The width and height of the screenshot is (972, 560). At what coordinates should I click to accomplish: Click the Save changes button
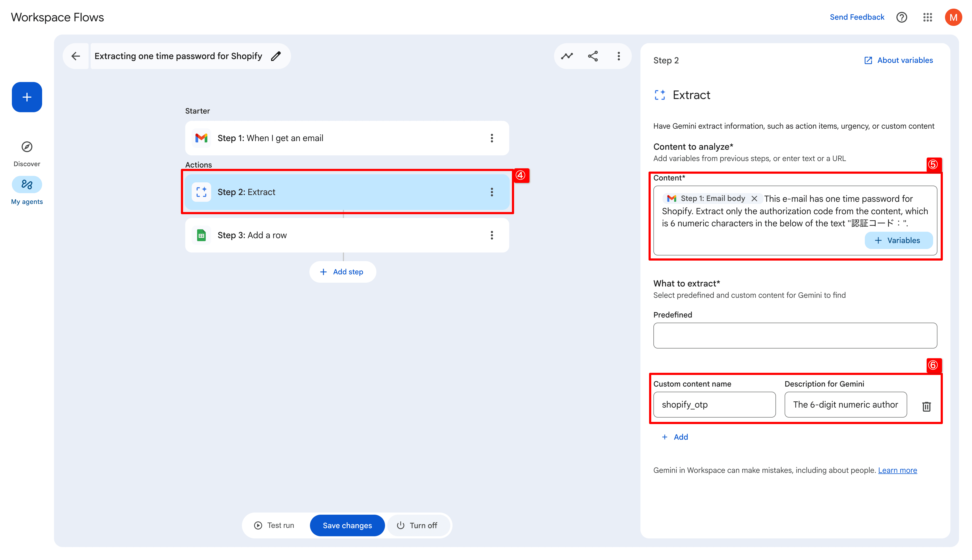[347, 525]
